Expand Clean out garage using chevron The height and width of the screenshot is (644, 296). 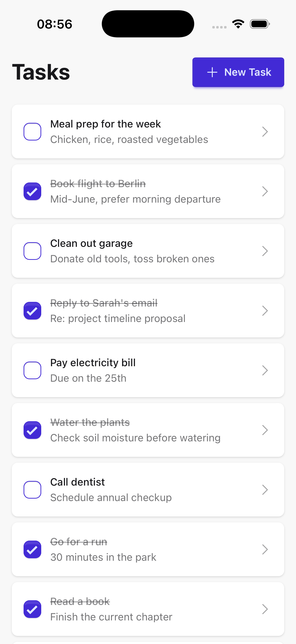[265, 251]
